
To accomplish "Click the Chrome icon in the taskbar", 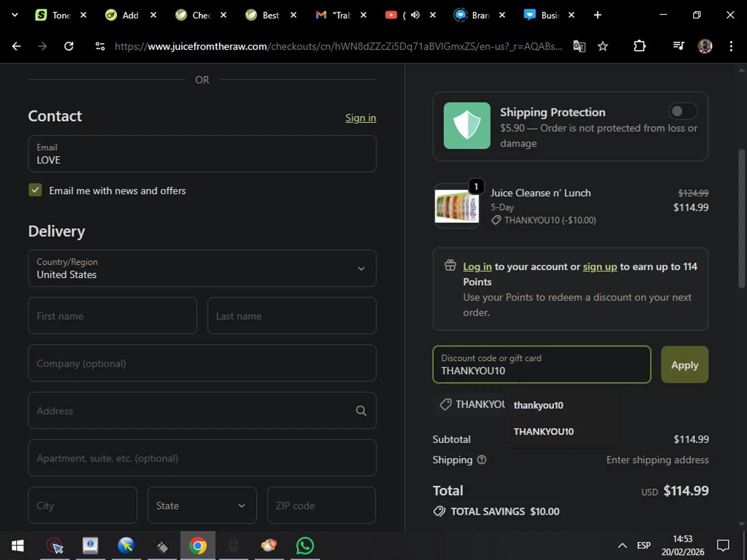I will click(x=198, y=546).
